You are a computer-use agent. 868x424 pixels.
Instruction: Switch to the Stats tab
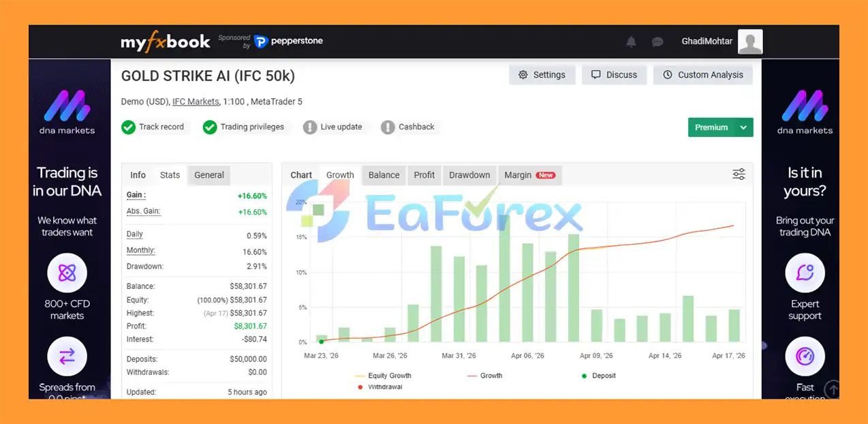click(x=170, y=175)
